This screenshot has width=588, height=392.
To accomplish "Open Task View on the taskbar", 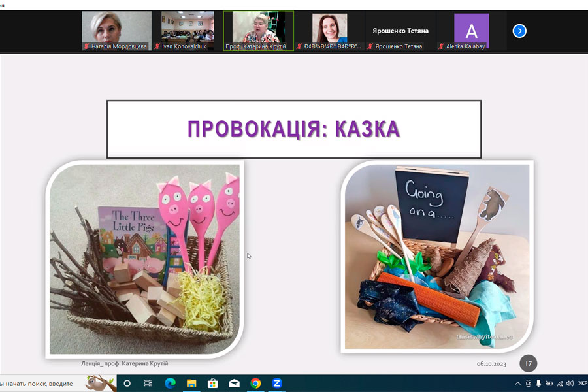I will (x=148, y=383).
